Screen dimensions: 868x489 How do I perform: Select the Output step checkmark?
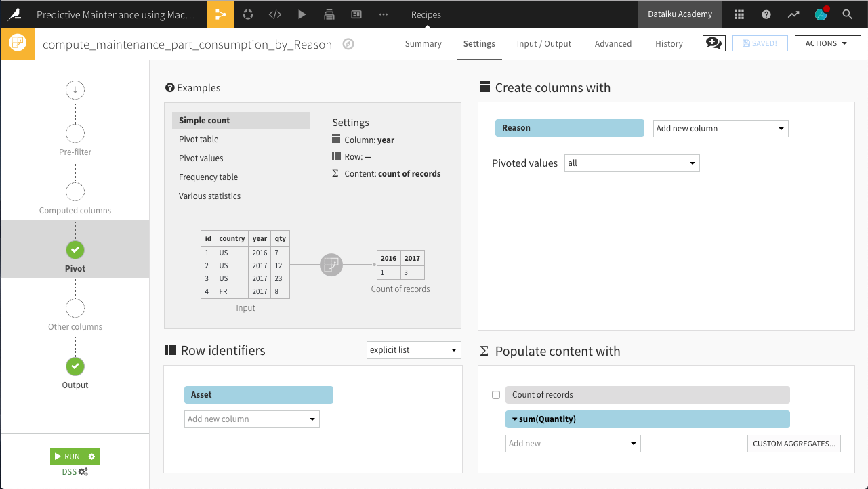75,366
